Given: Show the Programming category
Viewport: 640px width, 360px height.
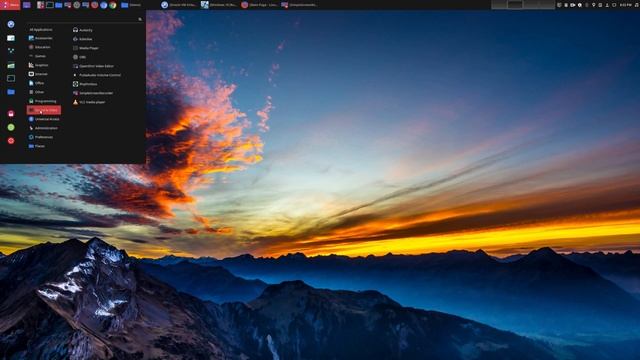Looking at the screenshot, I should tap(42, 101).
